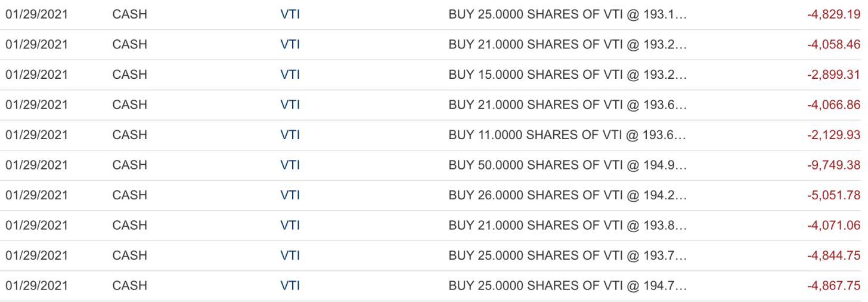
Task: Click the -2,129.93 transaction amount
Action: tap(833, 135)
